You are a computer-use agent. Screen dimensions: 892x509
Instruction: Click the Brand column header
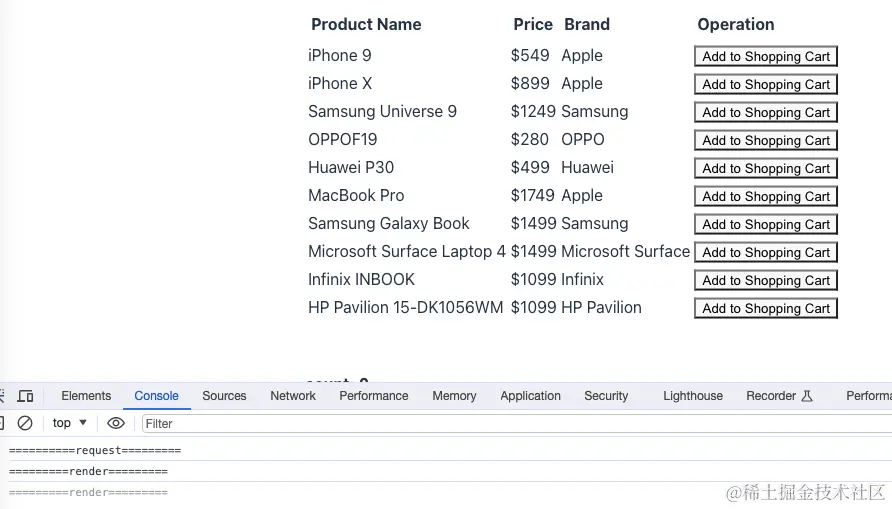(x=587, y=24)
